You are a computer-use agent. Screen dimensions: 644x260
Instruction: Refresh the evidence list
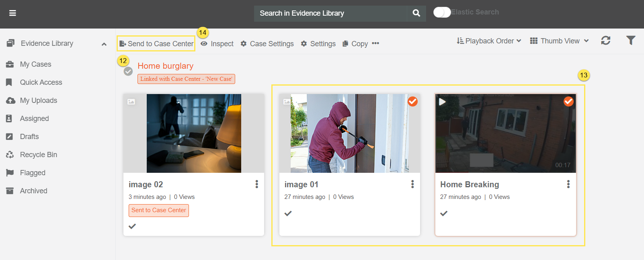(x=605, y=41)
